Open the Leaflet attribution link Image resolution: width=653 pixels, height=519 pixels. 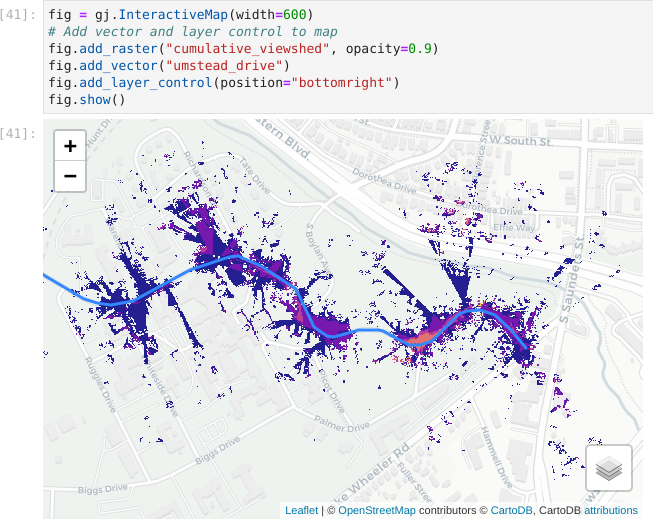pos(301,510)
